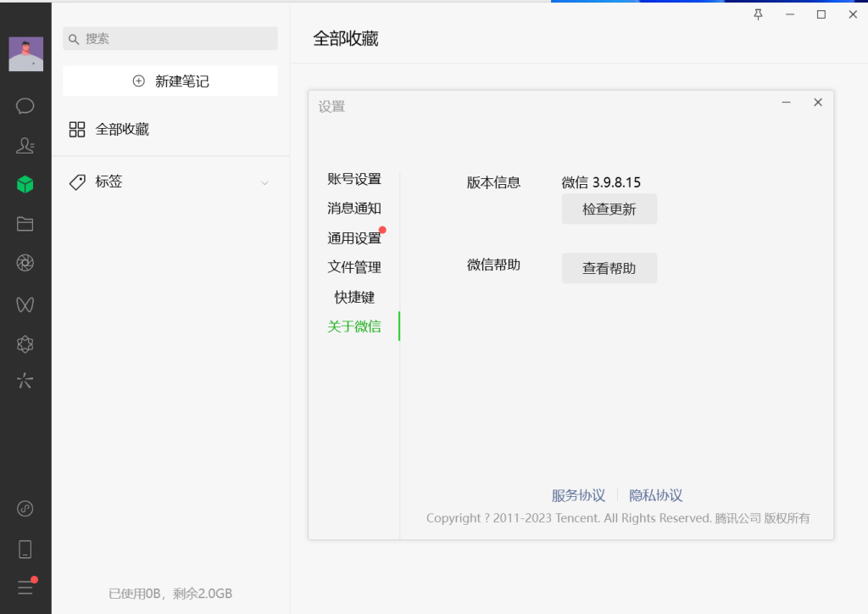Open Video Channels in the sidebar
868x614 pixels.
(x=25, y=304)
